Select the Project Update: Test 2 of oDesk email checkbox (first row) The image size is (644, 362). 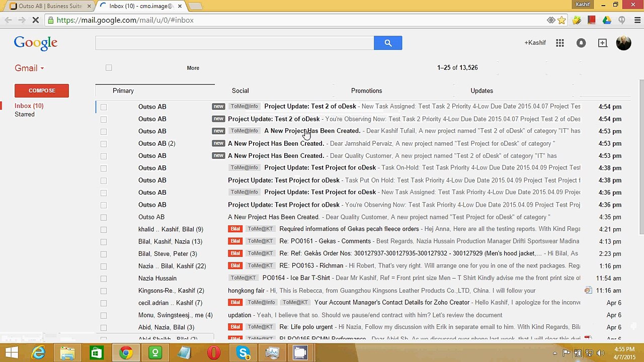coord(104,107)
